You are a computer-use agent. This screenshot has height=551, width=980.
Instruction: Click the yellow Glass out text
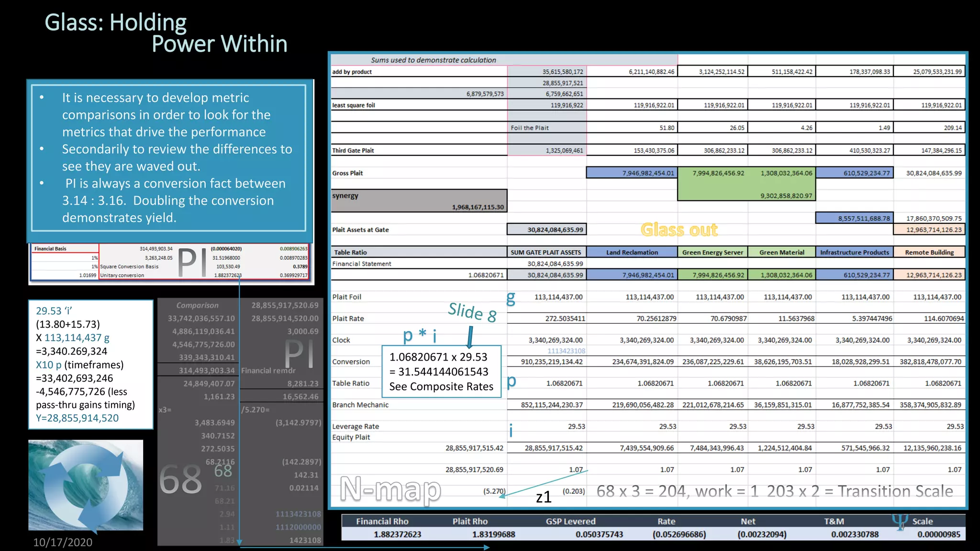[679, 230]
